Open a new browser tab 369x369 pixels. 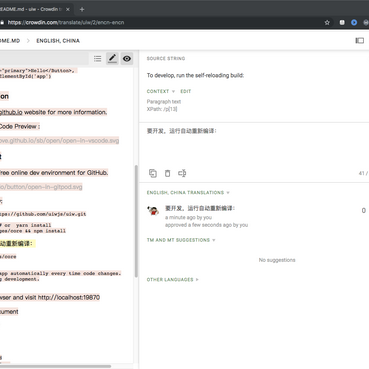tap(82, 9)
